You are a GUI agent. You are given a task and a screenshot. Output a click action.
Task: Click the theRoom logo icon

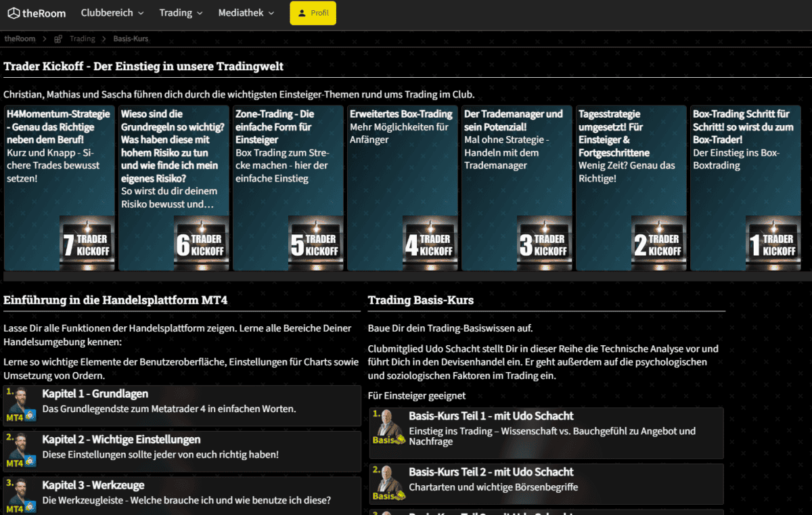click(x=14, y=13)
